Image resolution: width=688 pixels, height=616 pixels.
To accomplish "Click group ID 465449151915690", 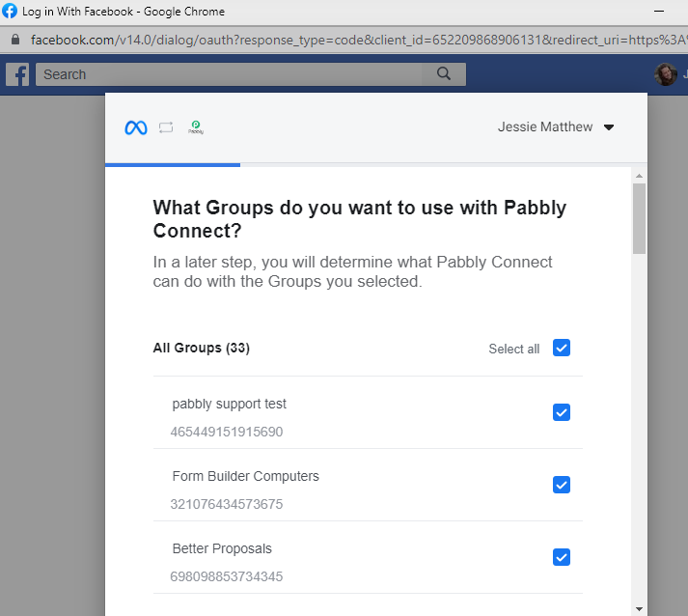I will pyautogui.click(x=227, y=432).
